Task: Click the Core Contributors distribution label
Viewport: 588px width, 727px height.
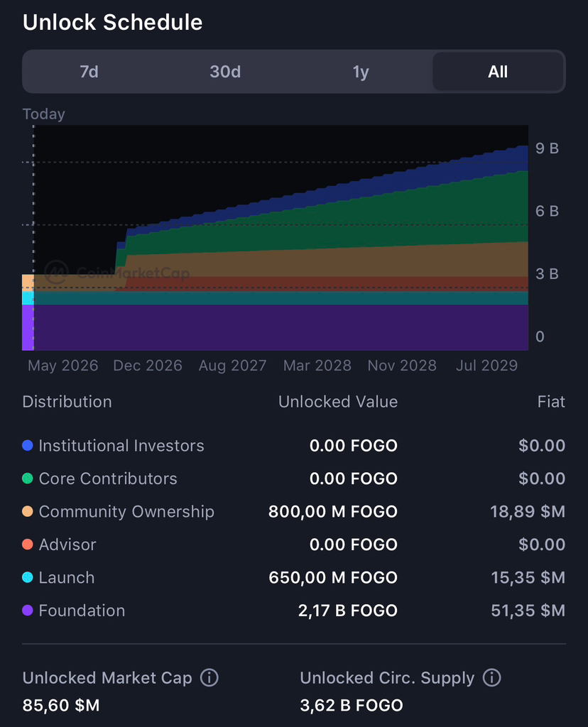Action: [108, 479]
